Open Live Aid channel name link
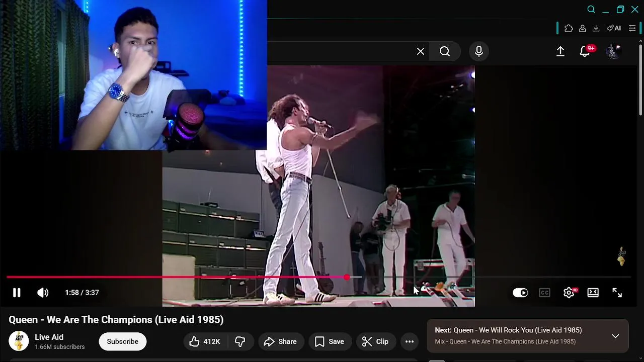The height and width of the screenshot is (362, 644). pos(49,337)
